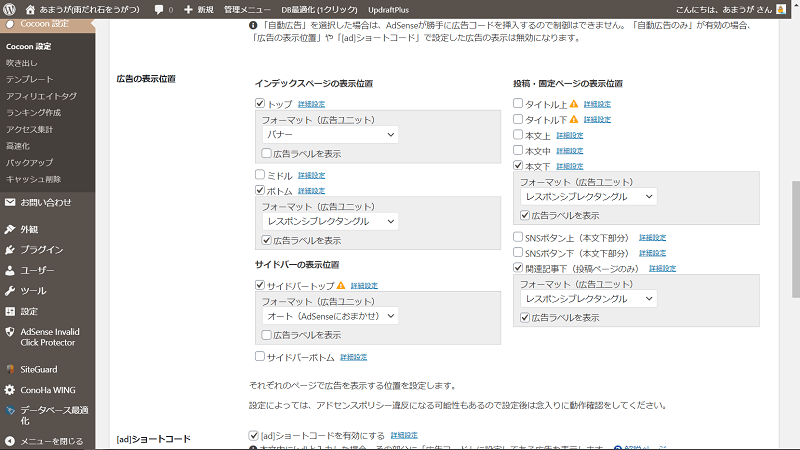Screen dimensions: 800x450
Task: Open the comments bubble icon in admin bar
Action: 159,9
